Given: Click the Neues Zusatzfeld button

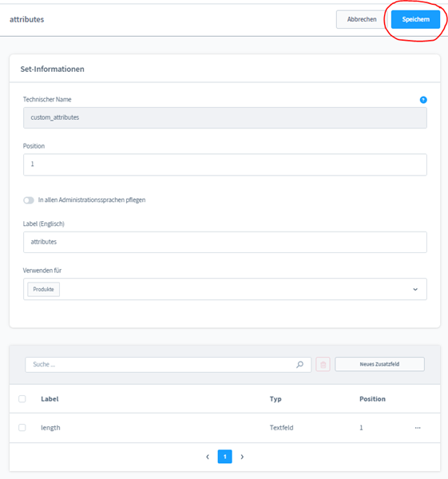Looking at the screenshot, I should (379, 364).
